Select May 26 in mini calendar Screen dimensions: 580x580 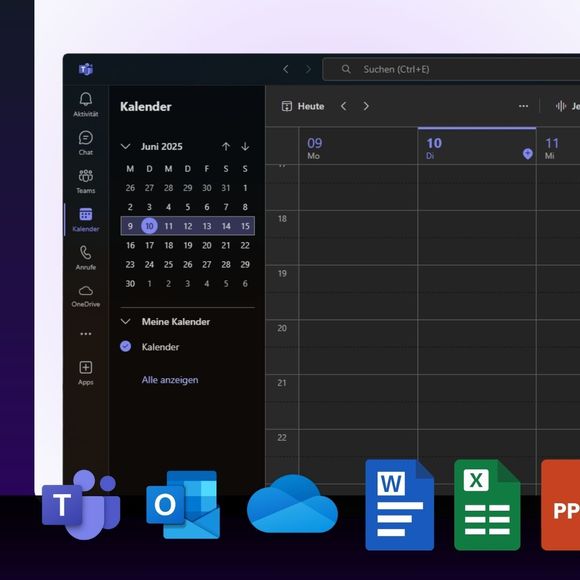(x=130, y=188)
